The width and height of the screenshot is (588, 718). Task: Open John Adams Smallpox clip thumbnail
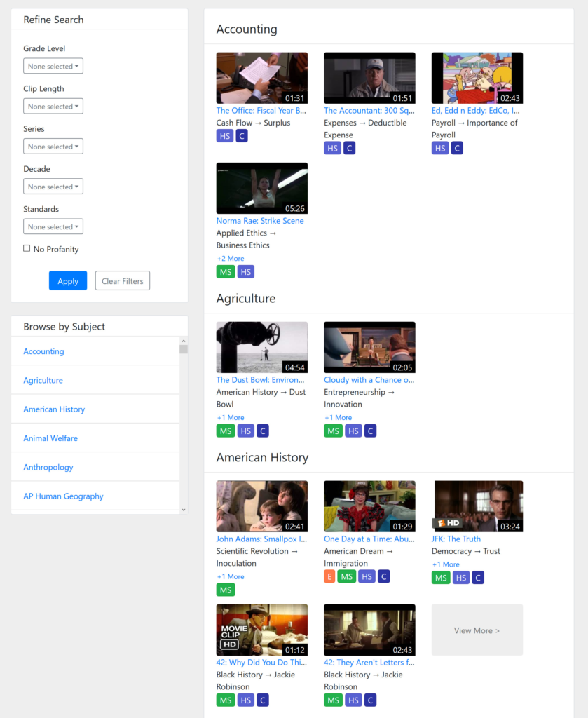coord(261,506)
